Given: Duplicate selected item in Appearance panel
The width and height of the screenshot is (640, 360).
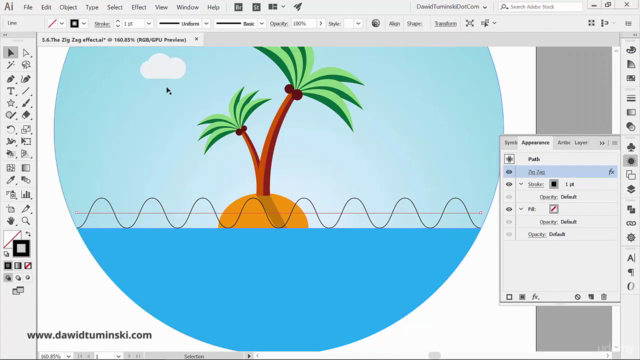Looking at the screenshot, I should (x=591, y=297).
